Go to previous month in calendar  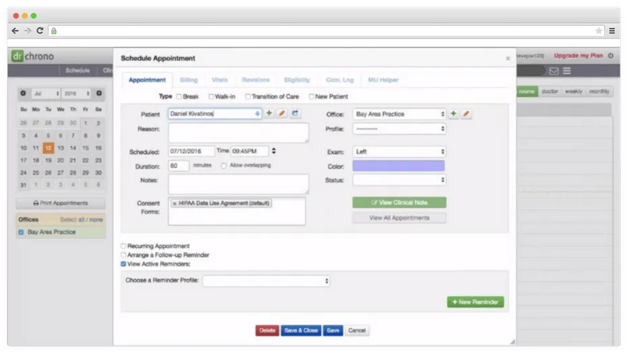[23, 94]
